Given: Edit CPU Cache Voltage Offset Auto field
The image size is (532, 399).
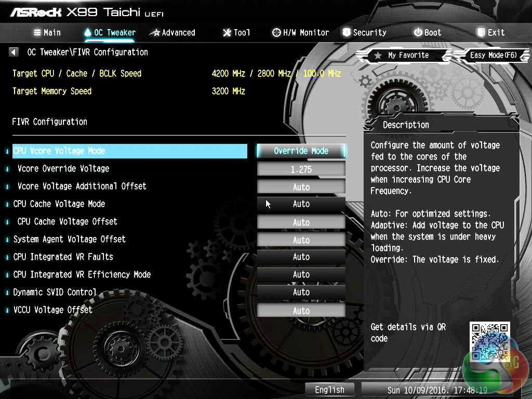Looking at the screenshot, I should tap(301, 222).
